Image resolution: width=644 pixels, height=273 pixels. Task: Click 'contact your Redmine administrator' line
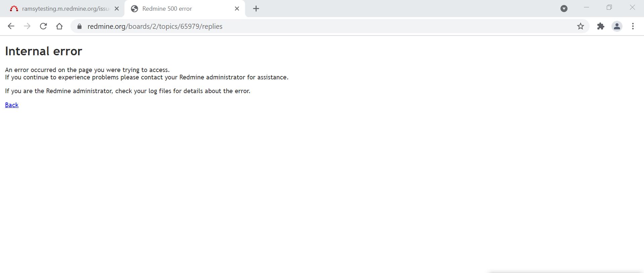(147, 77)
